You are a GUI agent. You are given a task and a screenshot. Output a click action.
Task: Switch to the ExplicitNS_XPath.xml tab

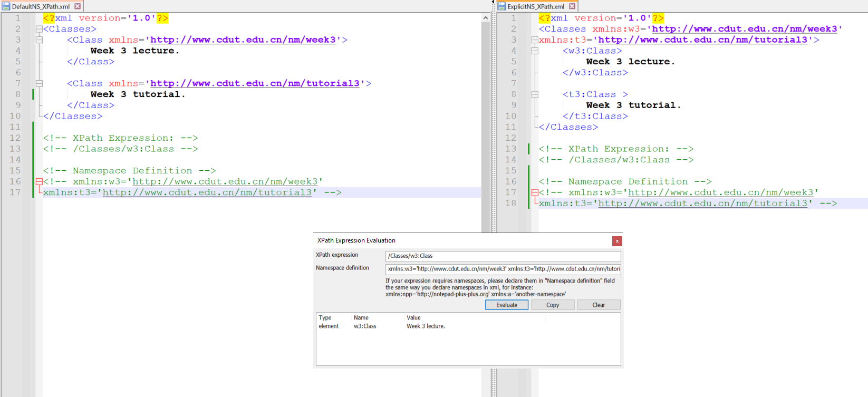(536, 6)
